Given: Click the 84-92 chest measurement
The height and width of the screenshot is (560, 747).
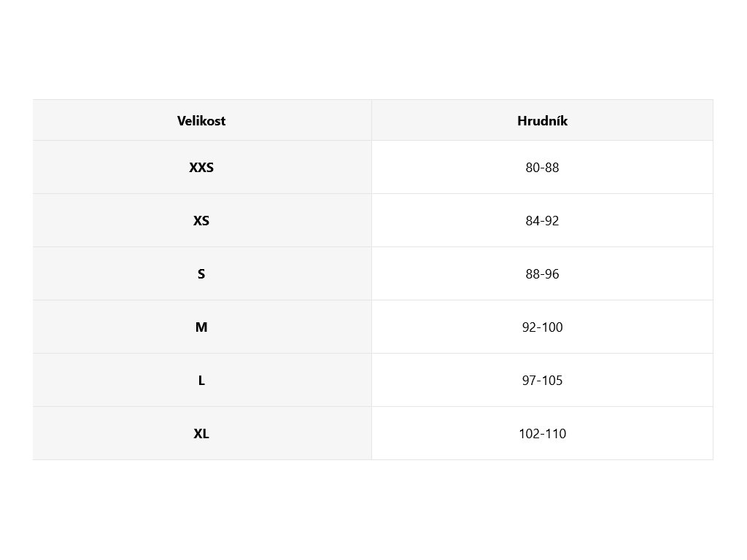Looking at the screenshot, I should coord(542,220).
